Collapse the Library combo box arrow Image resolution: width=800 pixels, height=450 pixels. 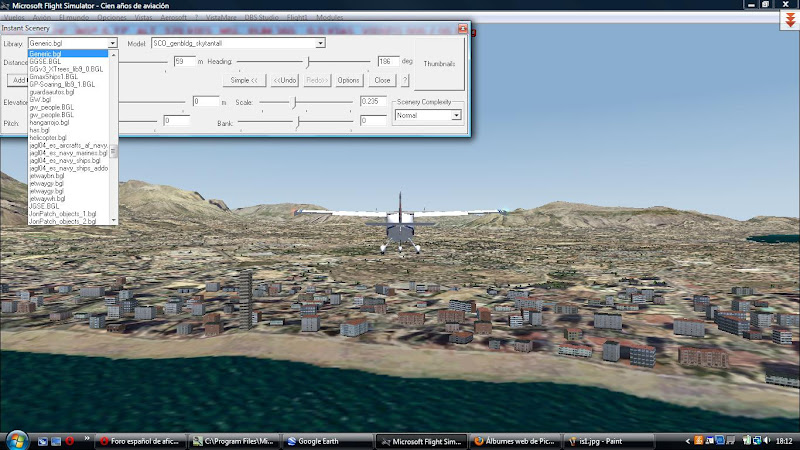point(112,43)
